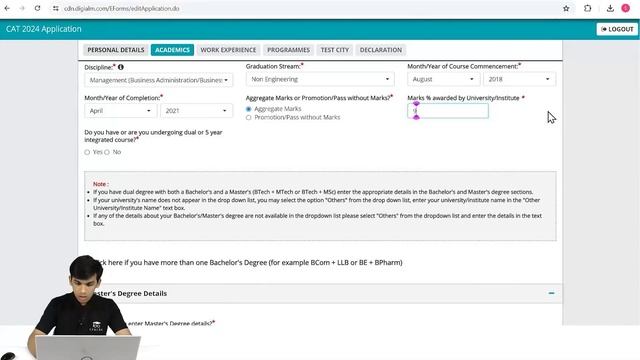This screenshot has width=640, height=360.
Task: Open completion year dropdown showing 2021
Action: click(x=196, y=111)
